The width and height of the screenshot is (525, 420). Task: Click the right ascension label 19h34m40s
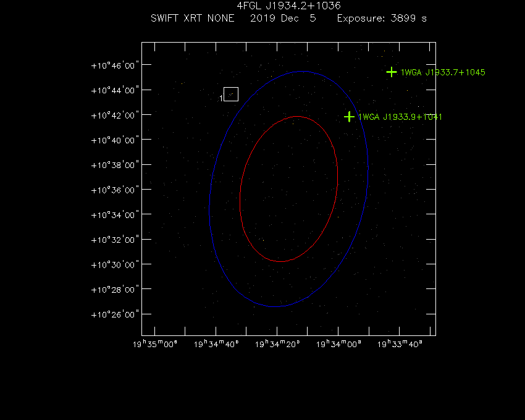216,344
